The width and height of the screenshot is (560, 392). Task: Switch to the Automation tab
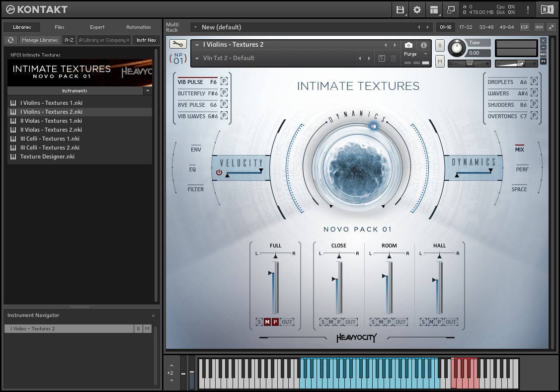point(138,27)
